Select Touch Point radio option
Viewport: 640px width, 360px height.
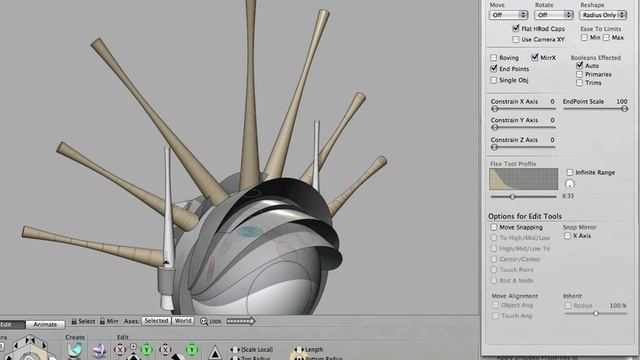(494, 270)
